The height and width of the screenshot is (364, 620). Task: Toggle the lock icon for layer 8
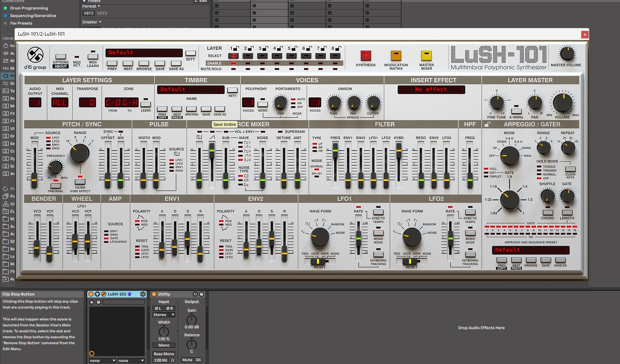pyautogui.click(x=338, y=48)
